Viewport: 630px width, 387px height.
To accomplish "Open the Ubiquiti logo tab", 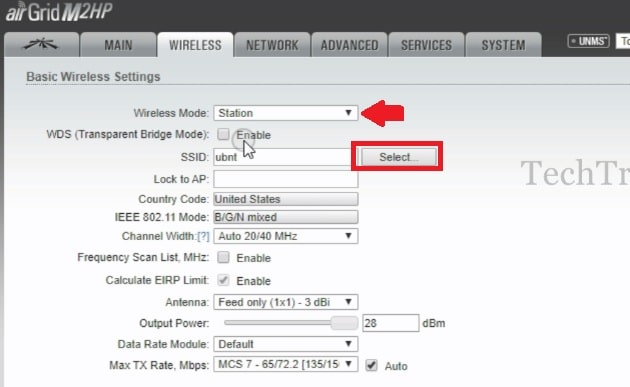I will point(41,45).
